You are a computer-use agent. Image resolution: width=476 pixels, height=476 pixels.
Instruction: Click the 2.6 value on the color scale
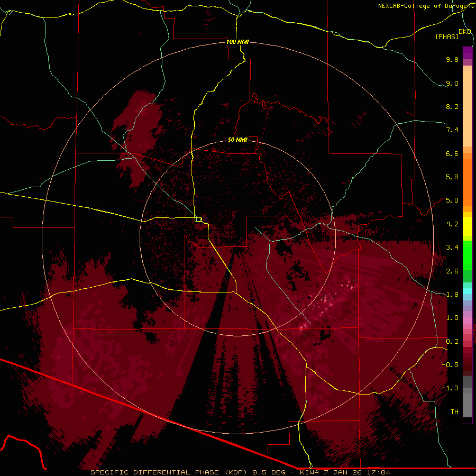452,271
